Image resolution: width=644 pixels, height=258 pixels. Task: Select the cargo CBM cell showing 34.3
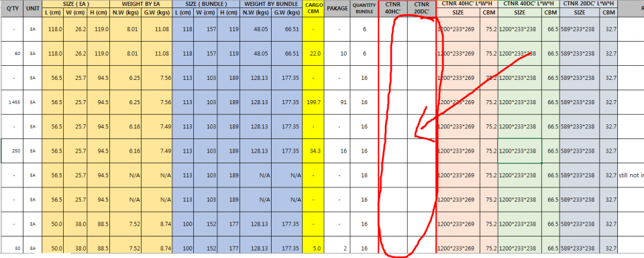tap(313, 151)
